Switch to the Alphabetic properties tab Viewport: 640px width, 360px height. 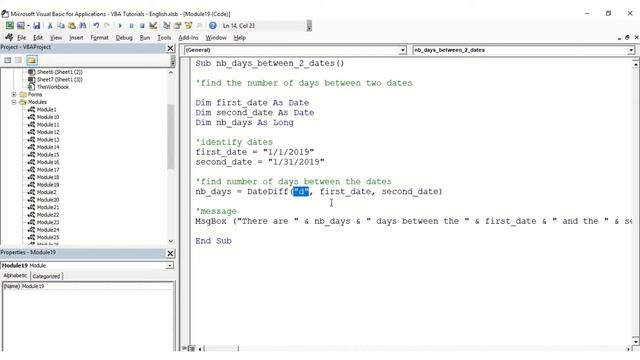(x=16, y=276)
